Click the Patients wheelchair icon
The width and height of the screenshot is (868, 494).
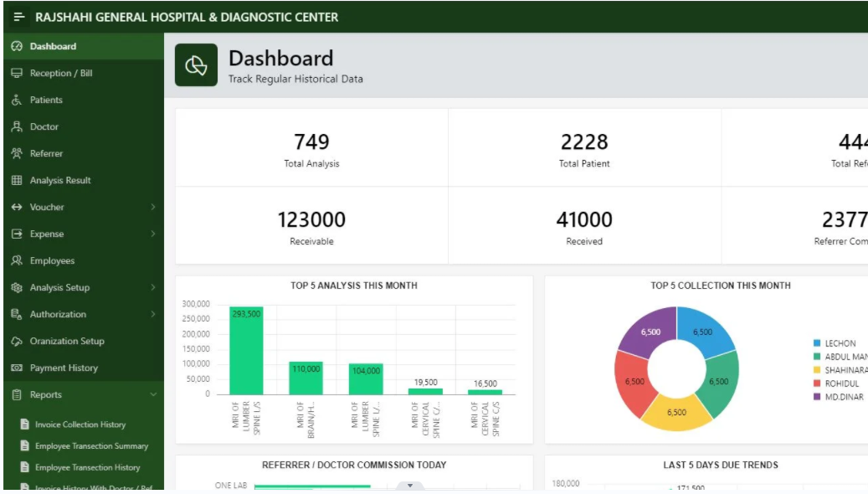[x=16, y=100]
